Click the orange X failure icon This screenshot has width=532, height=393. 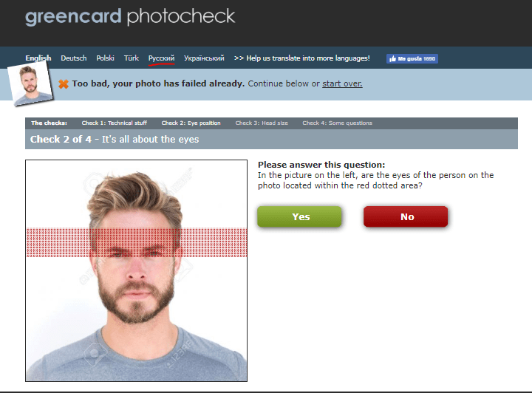(x=64, y=83)
